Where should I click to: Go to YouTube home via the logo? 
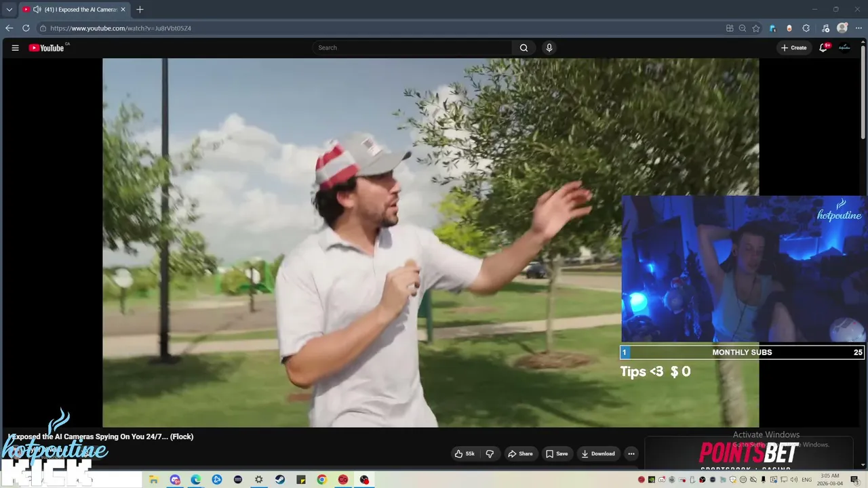click(x=46, y=48)
